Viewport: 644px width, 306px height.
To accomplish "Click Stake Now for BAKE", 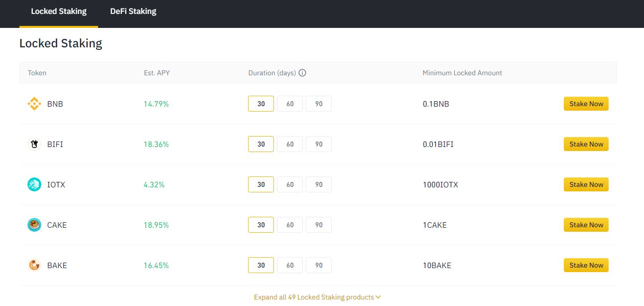I will coord(586,265).
